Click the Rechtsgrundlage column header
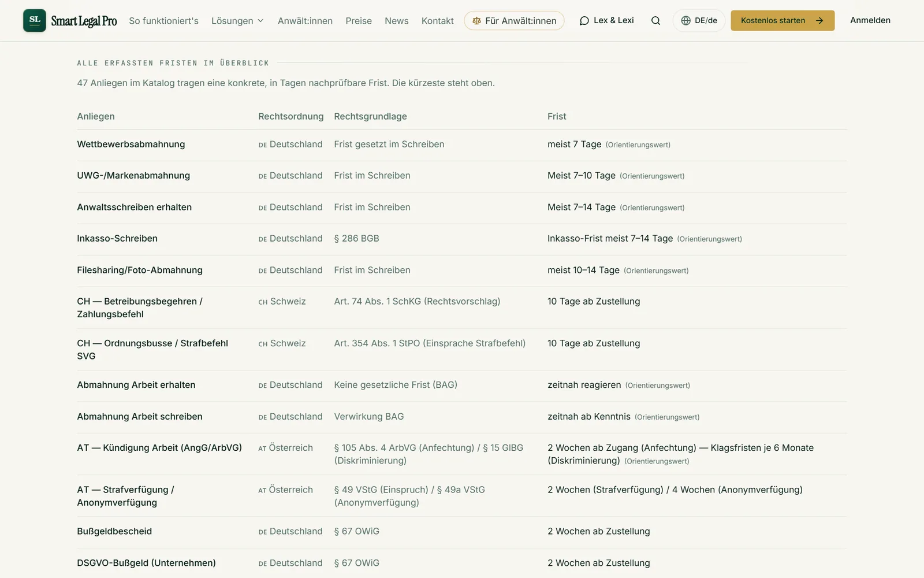This screenshot has width=924, height=578. coord(370,116)
